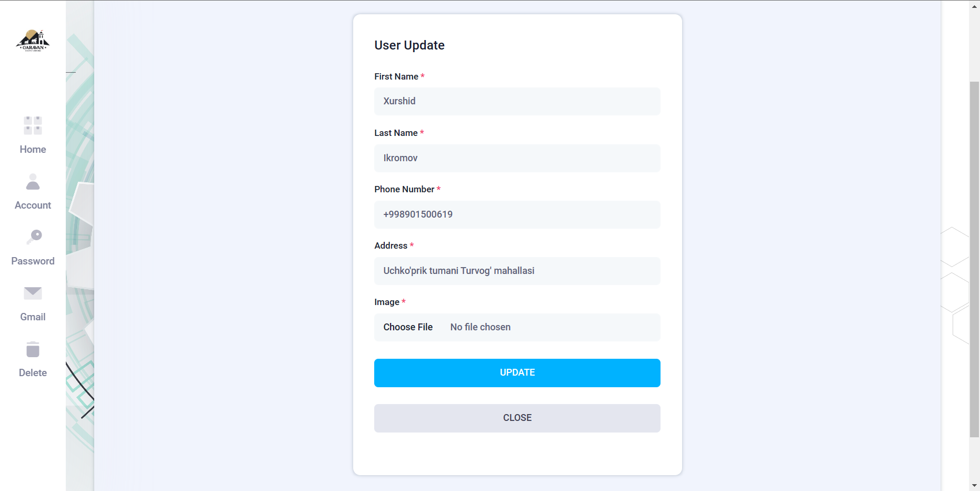Viewport: 980px width, 491px height.
Task: Open Gmail via the envelope icon
Action: click(32, 293)
